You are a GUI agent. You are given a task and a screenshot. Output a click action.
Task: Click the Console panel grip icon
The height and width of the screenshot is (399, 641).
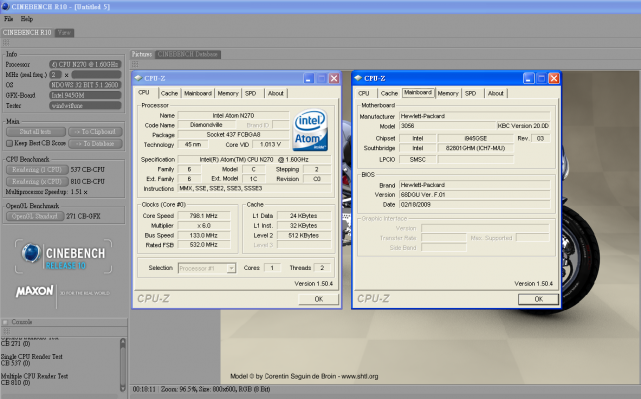(x=6, y=332)
